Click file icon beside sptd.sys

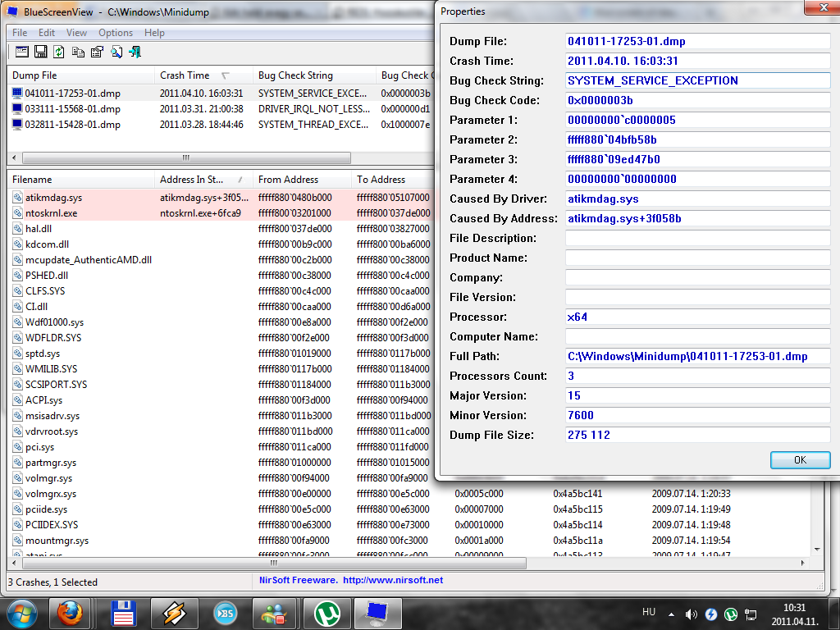(18, 354)
